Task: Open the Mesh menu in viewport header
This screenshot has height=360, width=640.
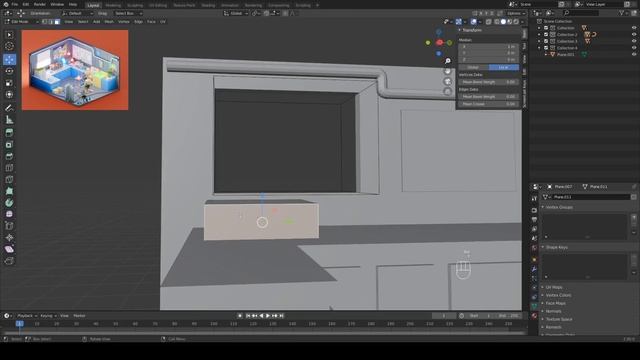Action: (109, 22)
